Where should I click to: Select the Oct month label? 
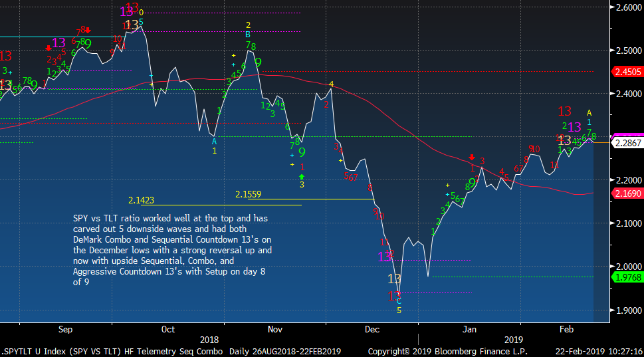[x=168, y=330]
